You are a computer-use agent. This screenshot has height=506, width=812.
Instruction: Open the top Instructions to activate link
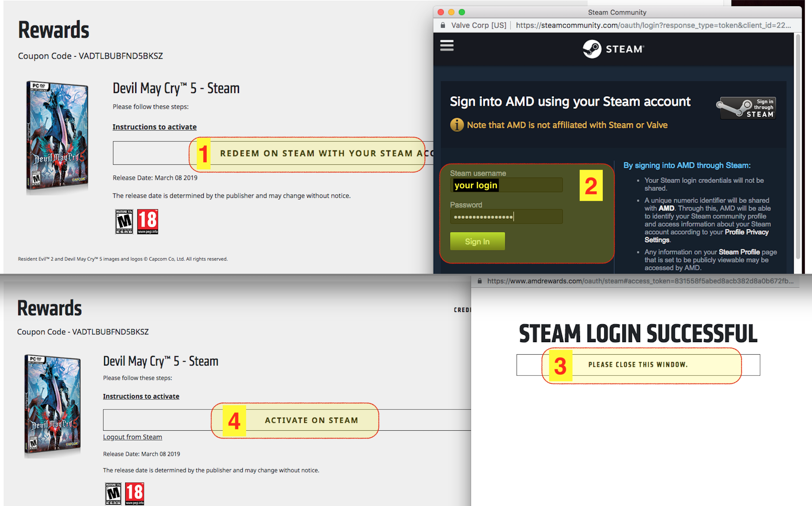(x=154, y=127)
